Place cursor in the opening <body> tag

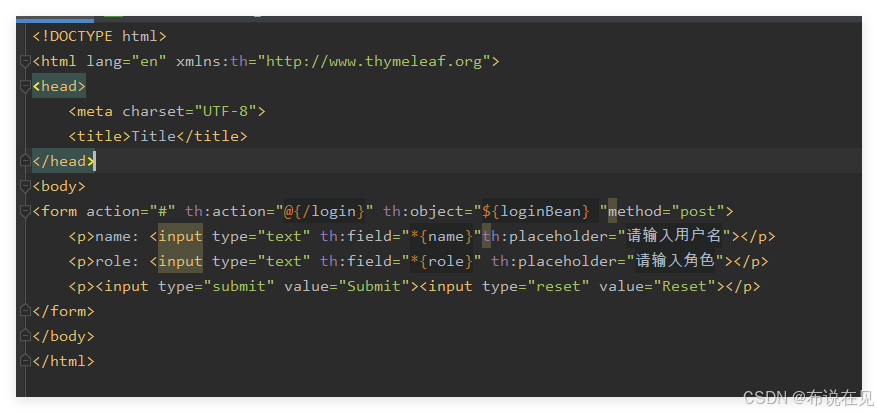[59, 186]
